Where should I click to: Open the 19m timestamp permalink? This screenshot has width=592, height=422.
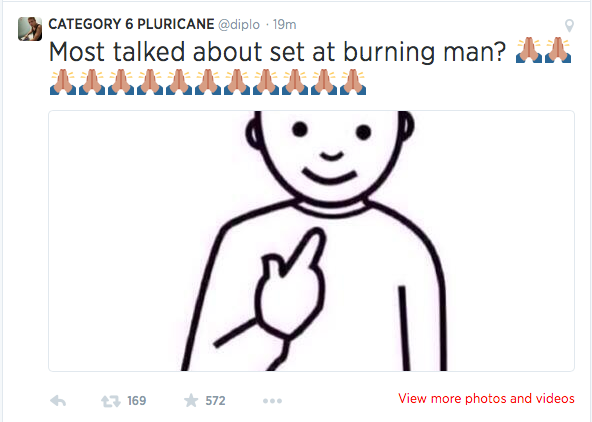pos(285,25)
